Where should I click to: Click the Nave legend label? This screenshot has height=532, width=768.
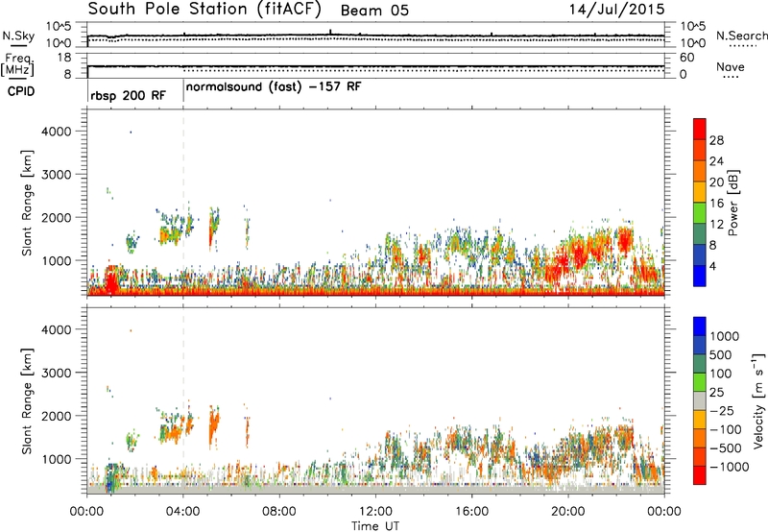pyautogui.click(x=731, y=66)
